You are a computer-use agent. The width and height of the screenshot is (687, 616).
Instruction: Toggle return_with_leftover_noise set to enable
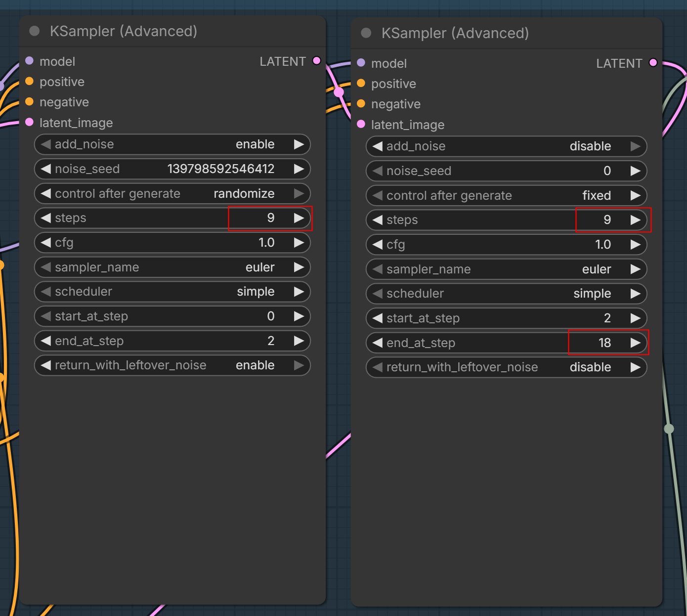pos(172,365)
